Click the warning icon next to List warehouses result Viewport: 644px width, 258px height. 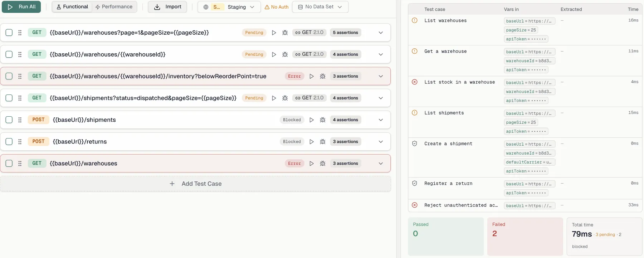point(415,20)
